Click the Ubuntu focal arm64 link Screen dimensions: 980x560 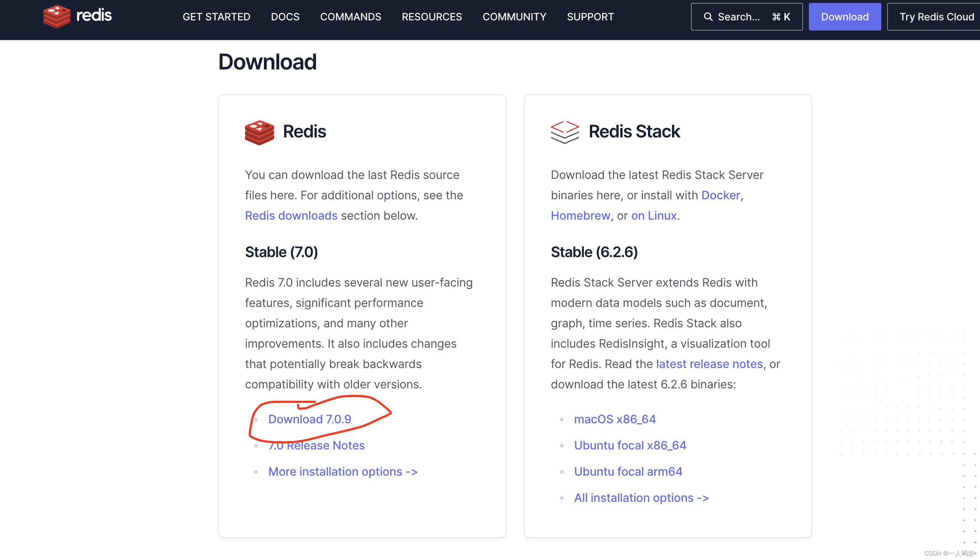click(628, 471)
